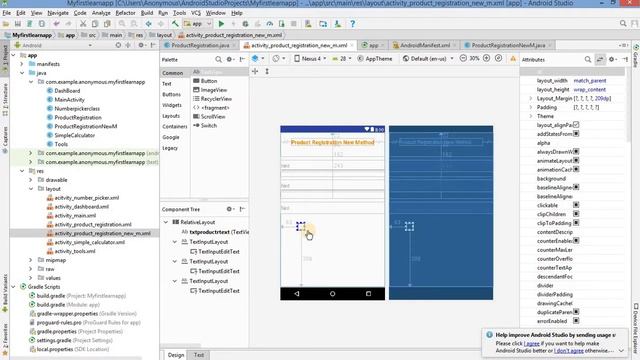Open the AppTheme theme button
The height and width of the screenshot is (360, 640).
coord(375,59)
